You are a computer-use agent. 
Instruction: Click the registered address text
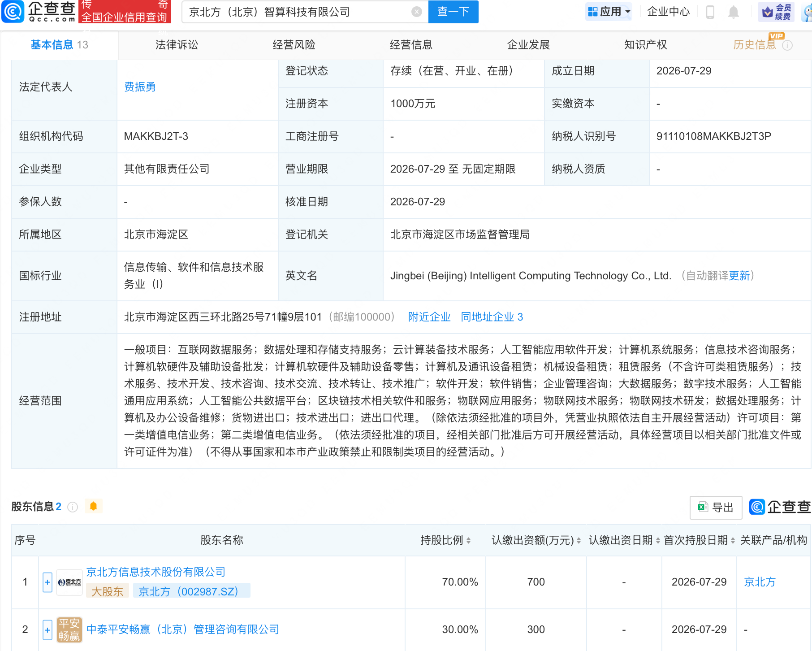tap(223, 317)
